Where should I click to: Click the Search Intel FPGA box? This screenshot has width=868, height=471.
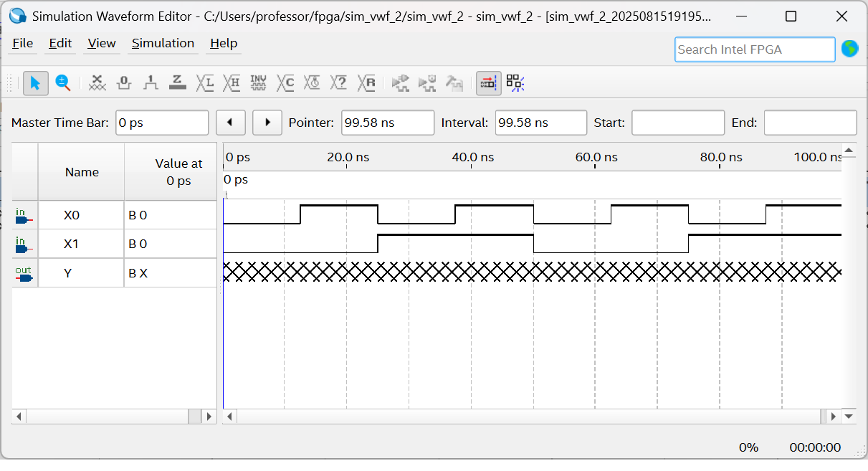[x=754, y=49]
